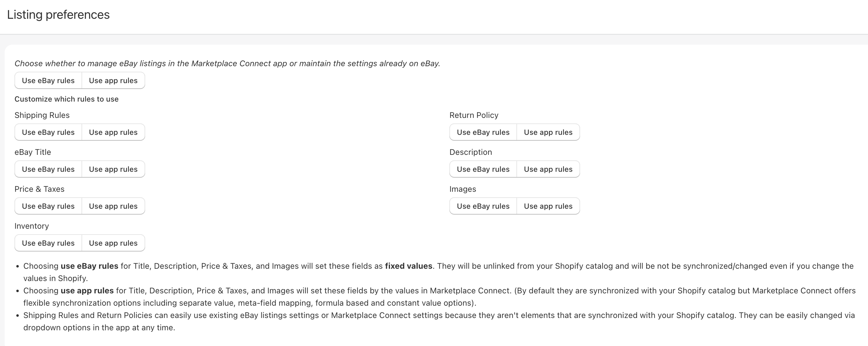Select "Use app rules" for overall listing management
868x346 pixels.
point(113,80)
